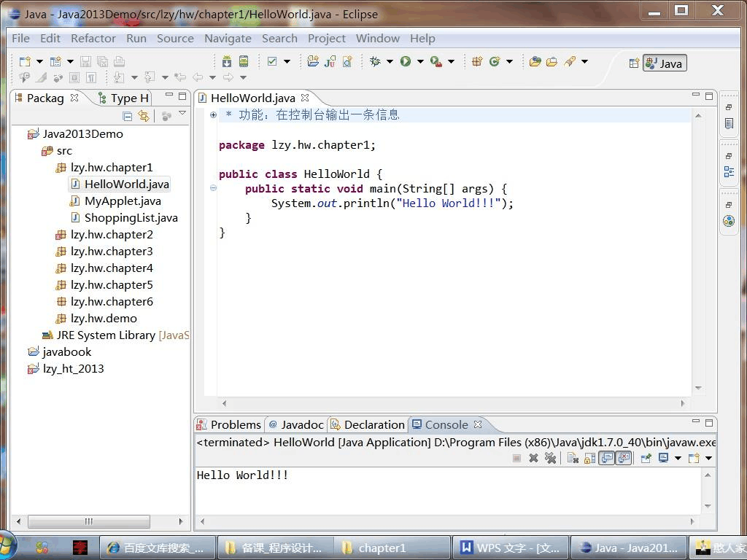This screenshot has width=747, height=560.
Task: Click the New Java Class icon
Action: (x=495, y=61)
